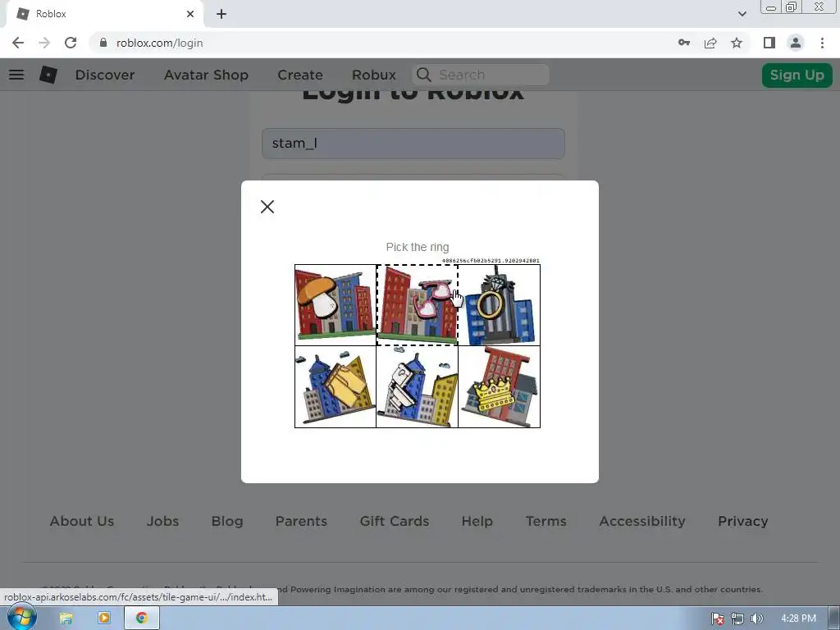
Task: Click the Roblox logo icon
Action: click(x=48, y=75)
